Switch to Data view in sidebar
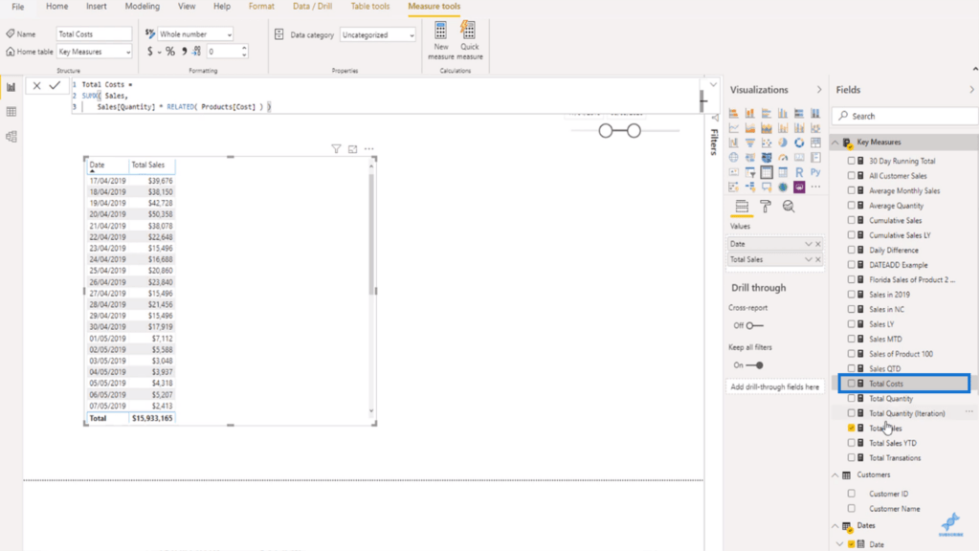Screen dimensions: 980x551 click(11, 112)
